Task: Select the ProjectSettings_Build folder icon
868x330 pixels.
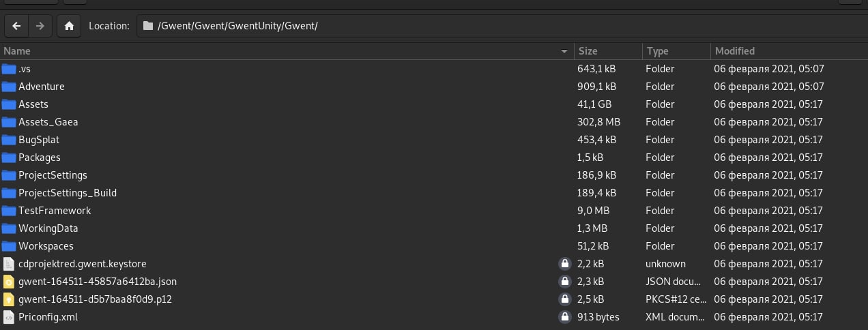Action: click(9, 193)
